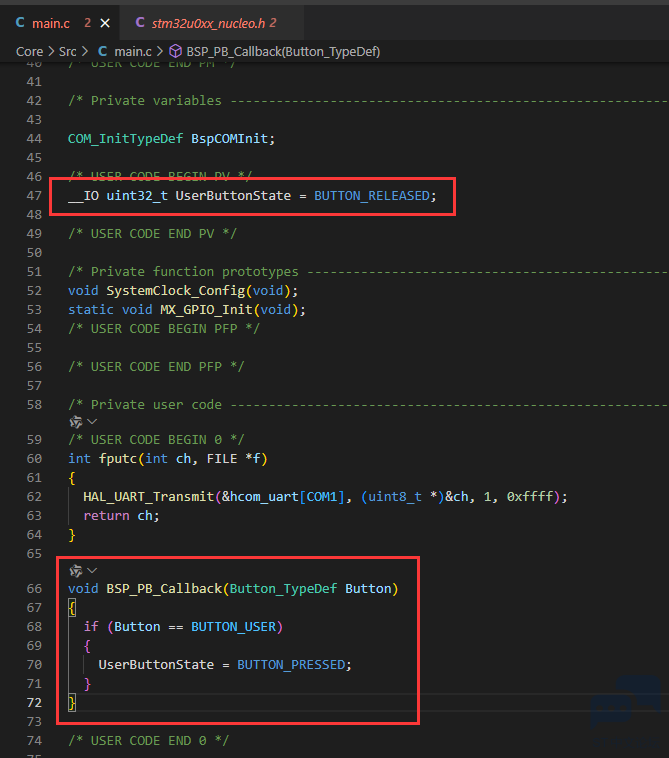669x758 pixels.
Task: Expand the code lens chevron above fputc
Action: pyautogui.click(x=92, y=422)
